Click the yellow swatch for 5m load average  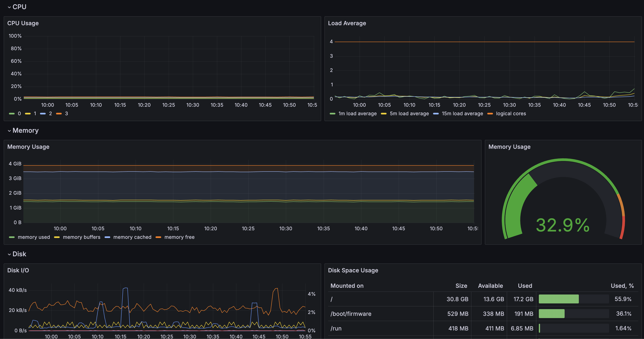click(384, 114)
